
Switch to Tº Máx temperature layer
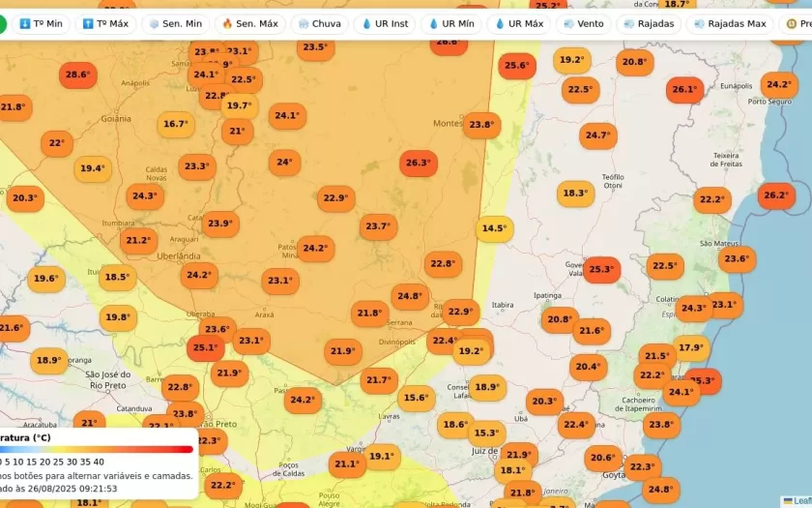[106, 23]
